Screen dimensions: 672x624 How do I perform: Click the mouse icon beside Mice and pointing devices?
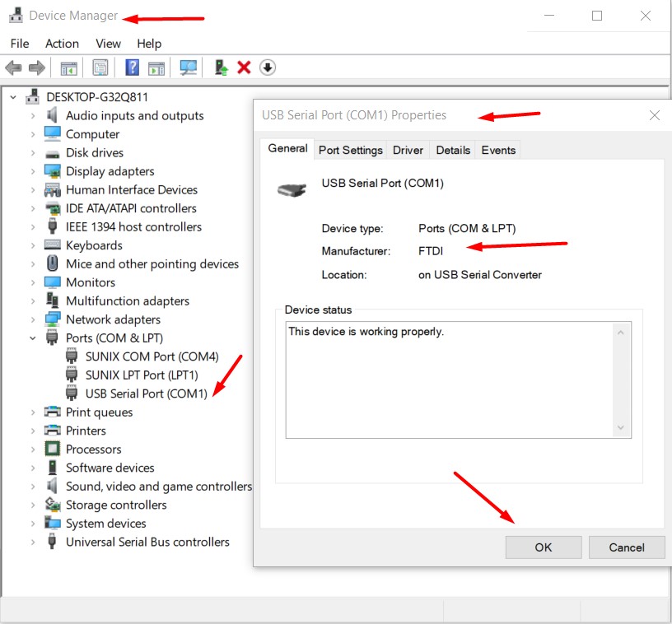[52, 263]
